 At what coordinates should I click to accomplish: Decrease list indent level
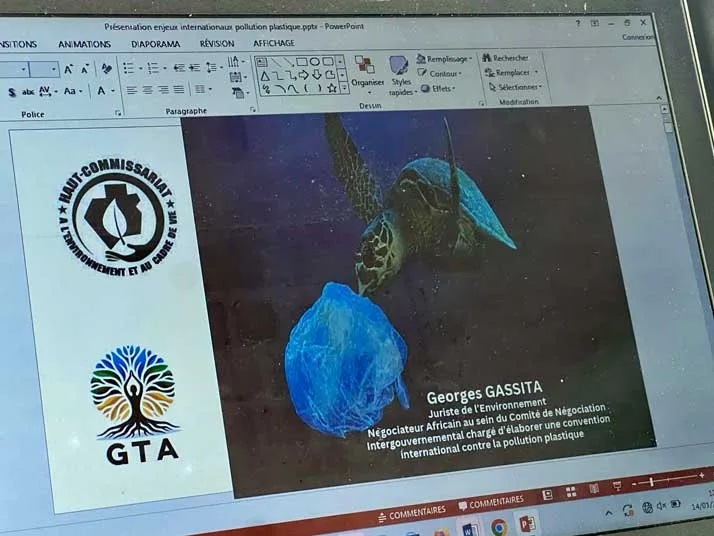(179, 68)
